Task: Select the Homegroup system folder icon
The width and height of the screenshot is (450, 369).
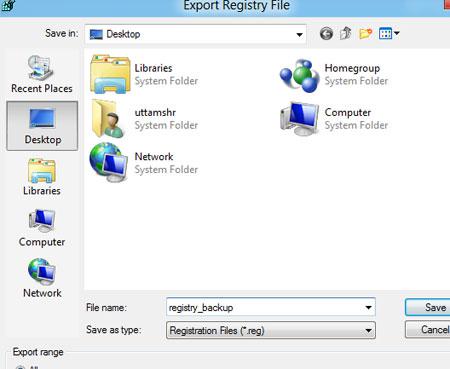Action: [x=300, y=75]
